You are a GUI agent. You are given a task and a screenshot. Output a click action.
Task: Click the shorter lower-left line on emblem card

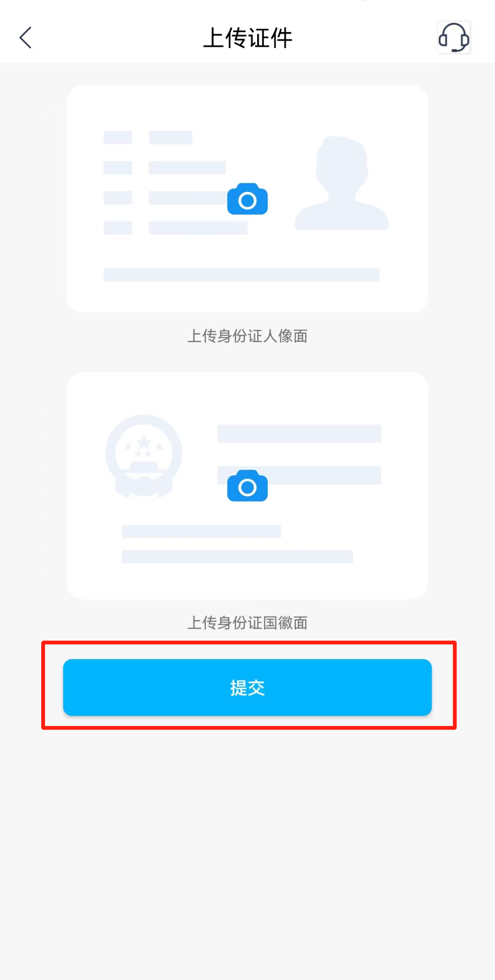[201, 531]
